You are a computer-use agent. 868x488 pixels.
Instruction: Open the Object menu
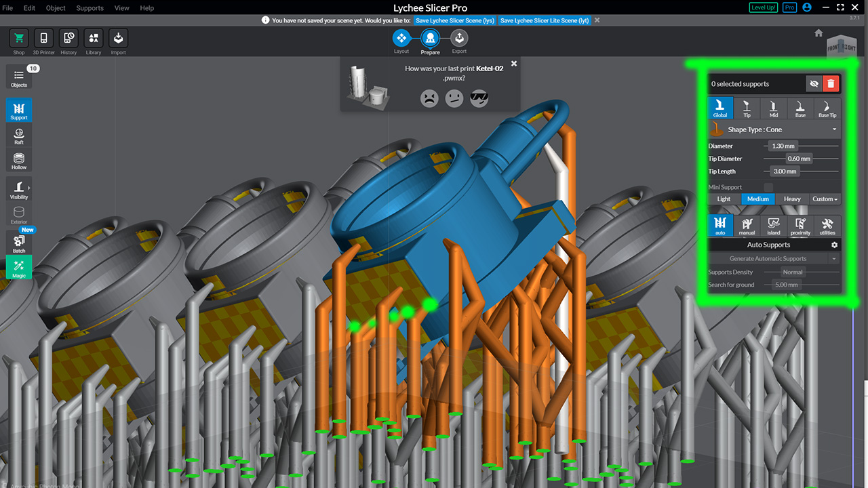click(56, 8)
